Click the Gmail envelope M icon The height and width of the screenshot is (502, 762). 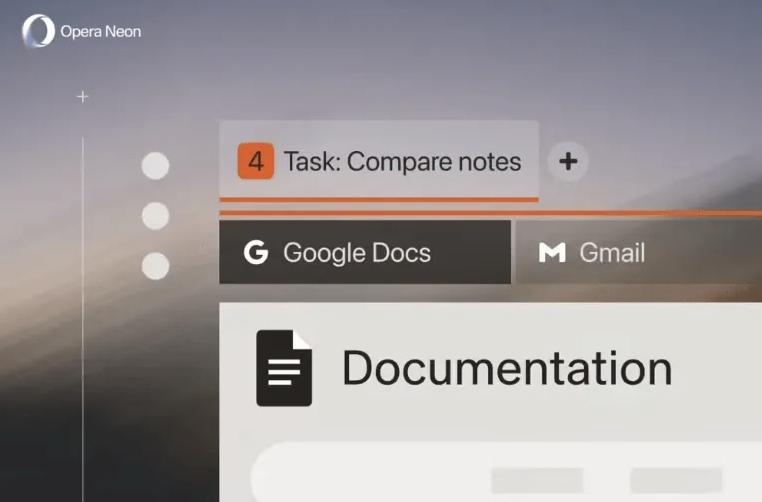point(552,253)
